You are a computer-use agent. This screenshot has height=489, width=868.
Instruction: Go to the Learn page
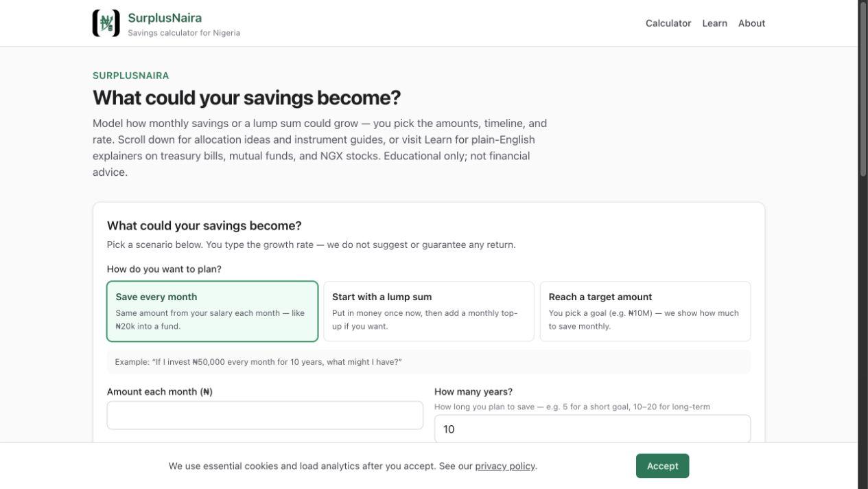point(714,23)
